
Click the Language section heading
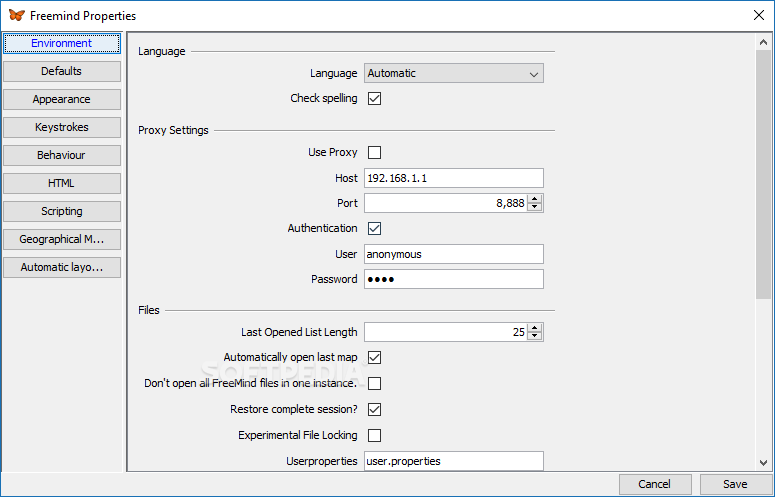tap(162, 51)
